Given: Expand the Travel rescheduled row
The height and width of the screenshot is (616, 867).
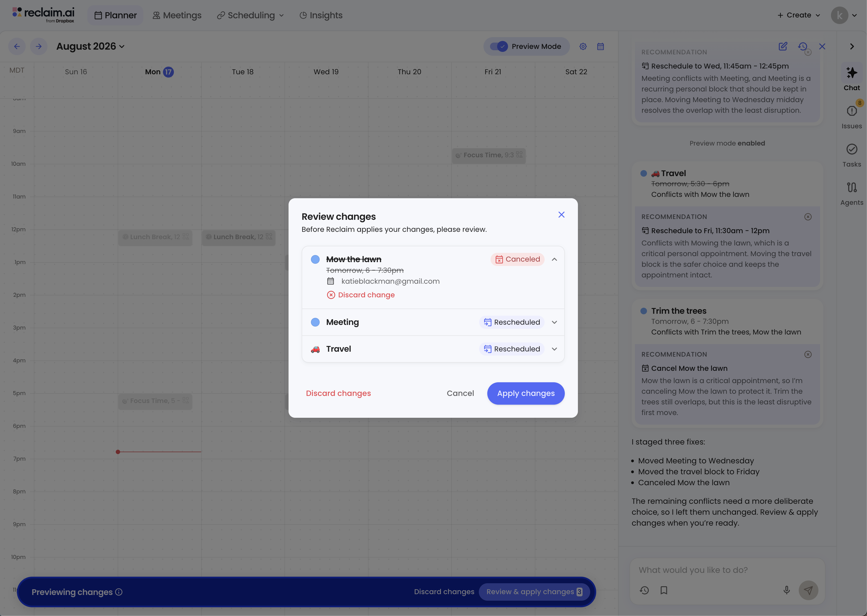Looking at the screenshot, I should click(x=554, y=349).
